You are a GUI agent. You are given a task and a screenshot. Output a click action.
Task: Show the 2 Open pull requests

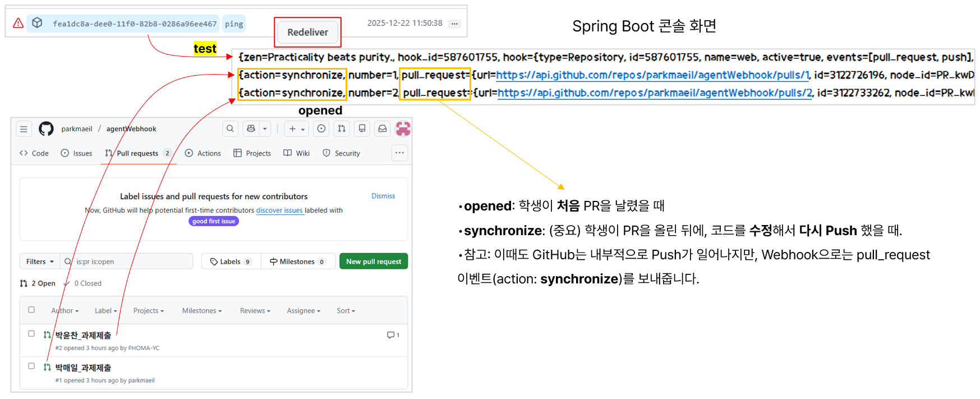point(38,283)
